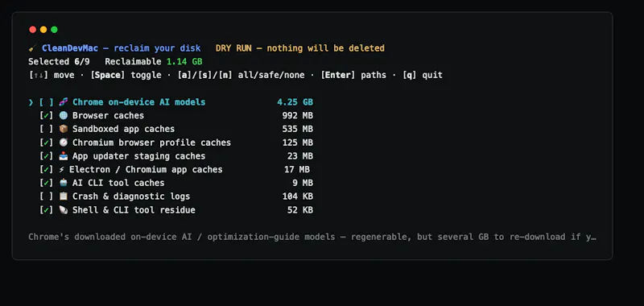
Task: Uncheck Shell & CLI tool residue checkbox
Action: pyautogui.click(x=47, y=210)
